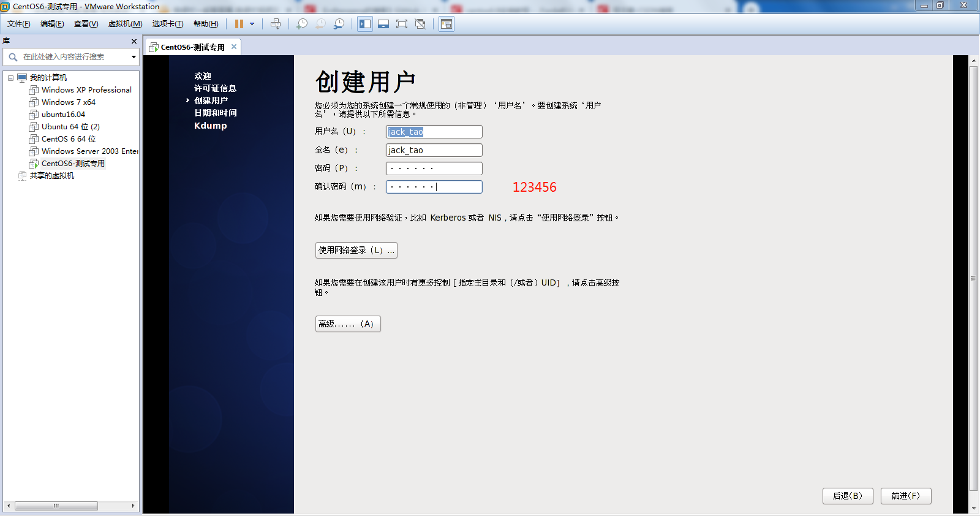This screenshot has width=980, height=516.
Task: Enter full screen mode
Action: pos(402,24)
